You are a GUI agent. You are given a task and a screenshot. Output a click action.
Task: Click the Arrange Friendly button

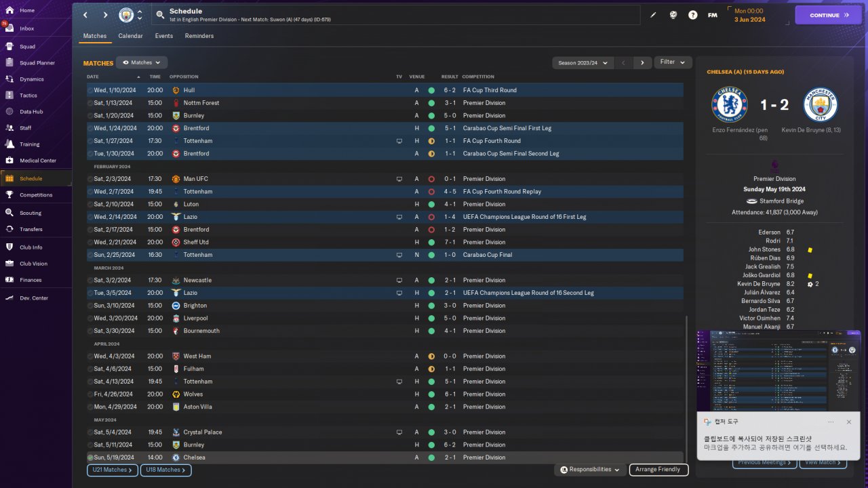[658, 470]
